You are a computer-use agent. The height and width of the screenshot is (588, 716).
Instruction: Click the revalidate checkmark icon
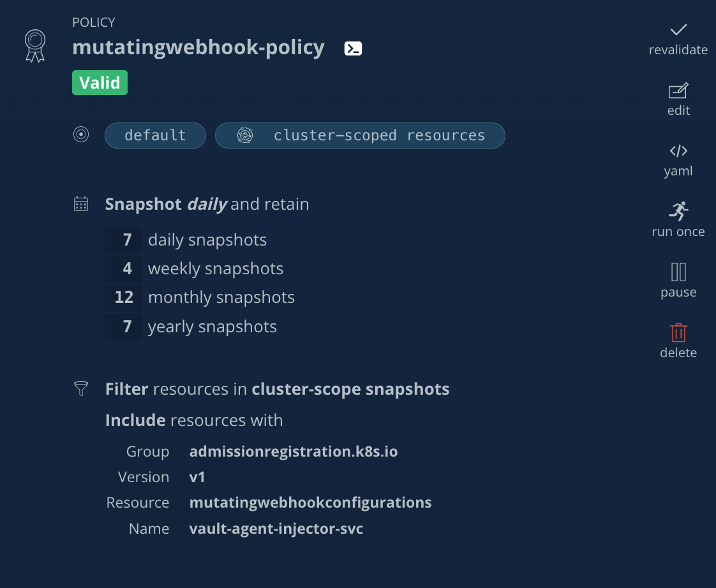(678, 30)
